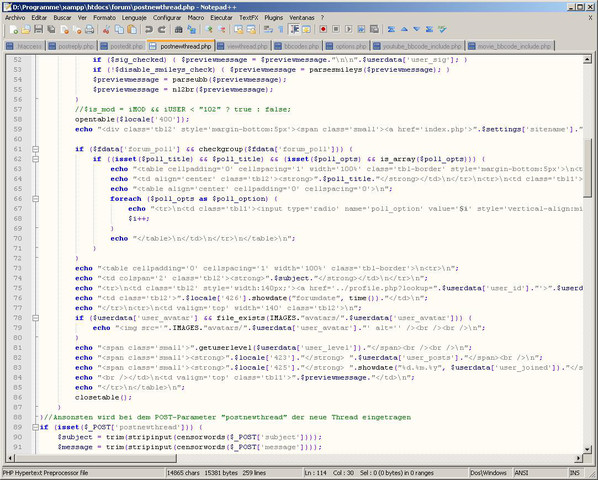This screenshot has width=598, height=480.
Task: Click the document close X below window controls
Action: point(590,18)
